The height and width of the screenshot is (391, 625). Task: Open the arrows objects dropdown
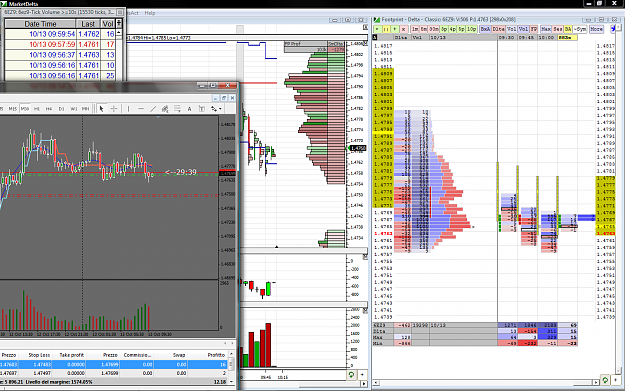[216, 108]
